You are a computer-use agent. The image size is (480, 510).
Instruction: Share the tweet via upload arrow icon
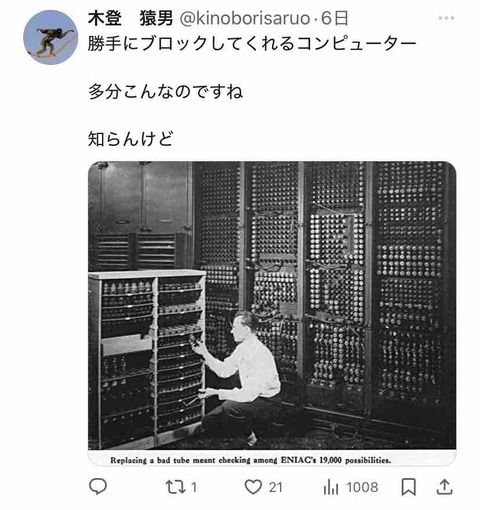point(445,487)
